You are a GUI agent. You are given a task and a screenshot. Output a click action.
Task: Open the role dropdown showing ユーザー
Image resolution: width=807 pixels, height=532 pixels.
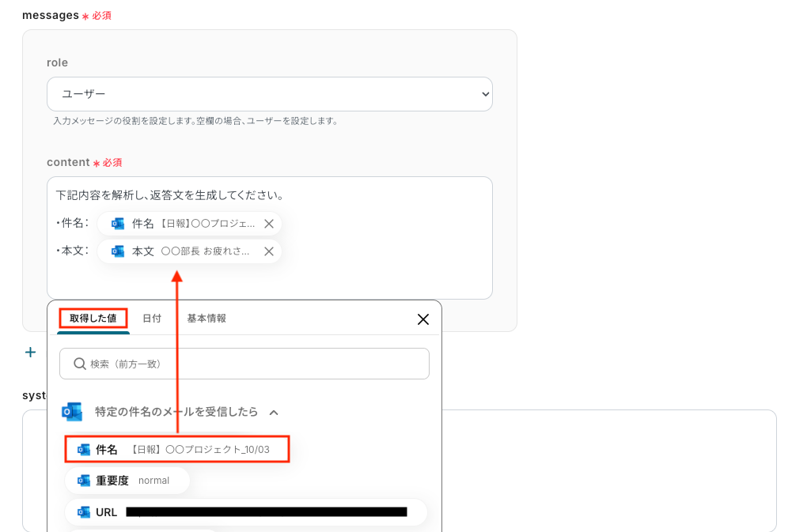[269, 94]
